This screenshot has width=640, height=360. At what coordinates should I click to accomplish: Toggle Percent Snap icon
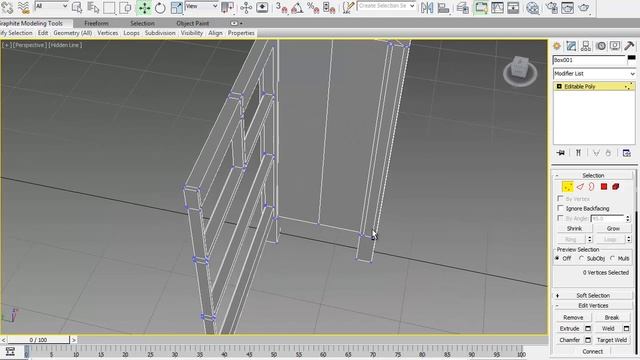pos(313,7)
